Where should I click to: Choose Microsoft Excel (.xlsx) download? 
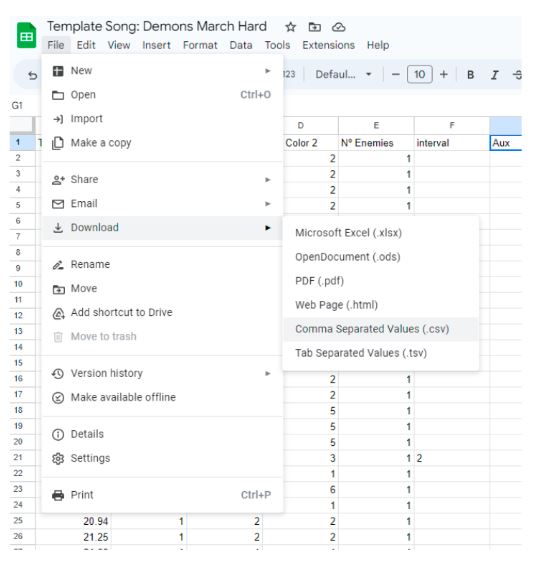coord(348,233)
